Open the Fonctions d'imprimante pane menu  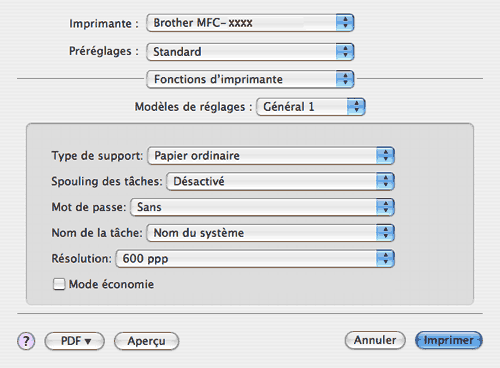tap(250, 79)
